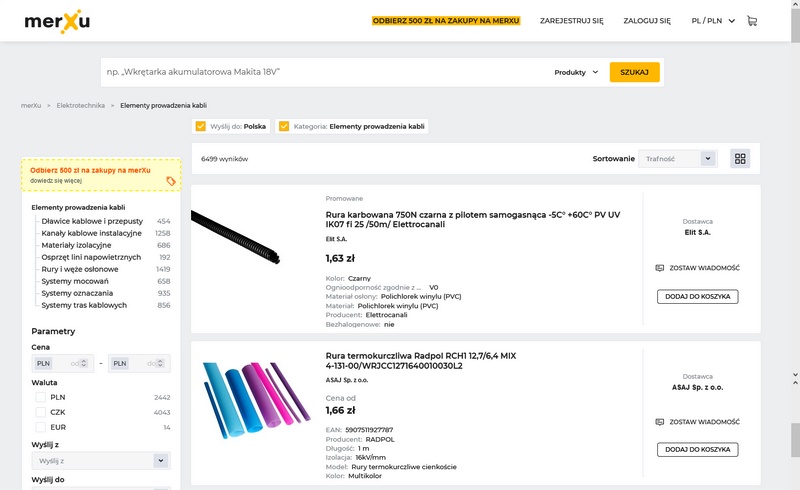The width and height of the screenshot is (800, 490).
Task: Select Dławice kablowe i przepusty category
Action: click(92, 221)
